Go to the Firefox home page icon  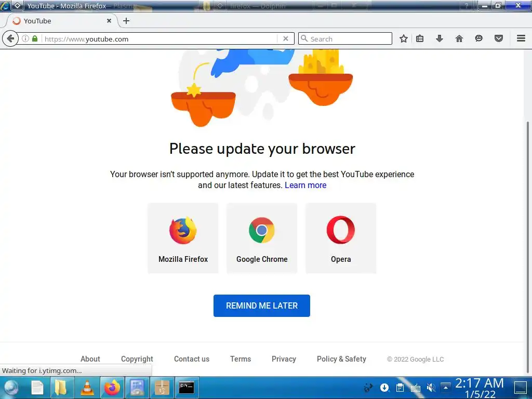[459, 38]
